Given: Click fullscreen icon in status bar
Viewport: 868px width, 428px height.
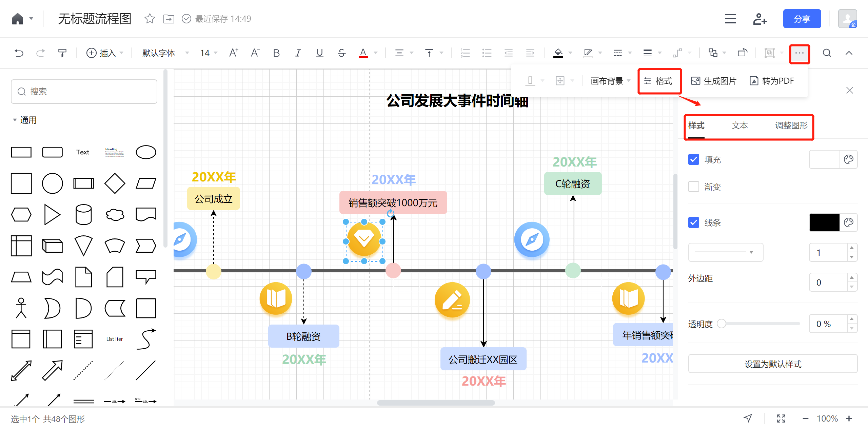Looking at the screenshot, I should pos(781,419).
